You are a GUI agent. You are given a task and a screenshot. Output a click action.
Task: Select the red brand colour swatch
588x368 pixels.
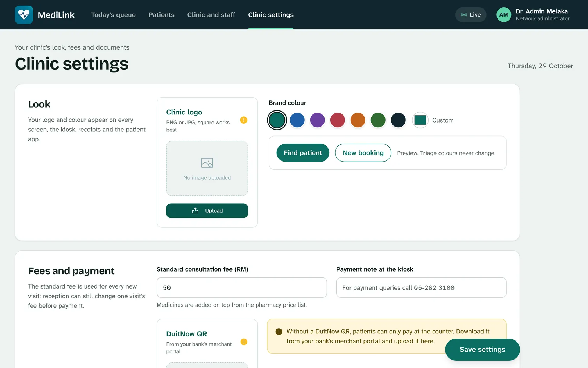point(338,120)
